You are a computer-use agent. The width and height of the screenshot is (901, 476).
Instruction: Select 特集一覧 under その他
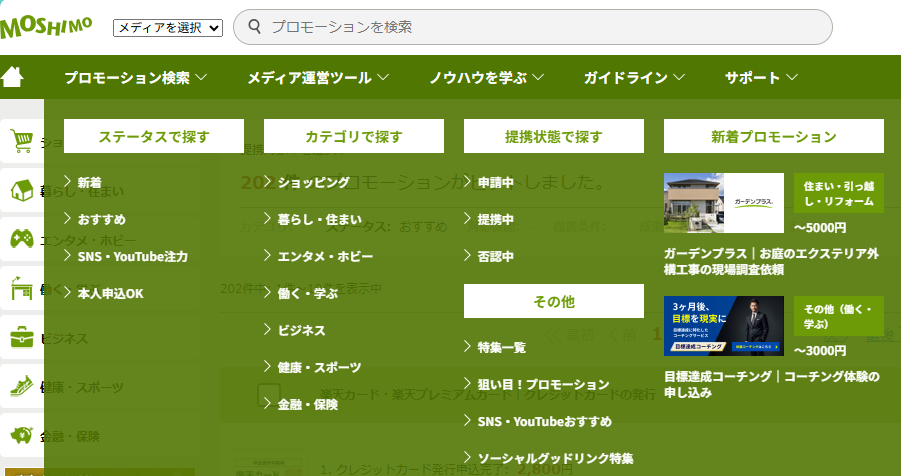click(x=501, y=347)
